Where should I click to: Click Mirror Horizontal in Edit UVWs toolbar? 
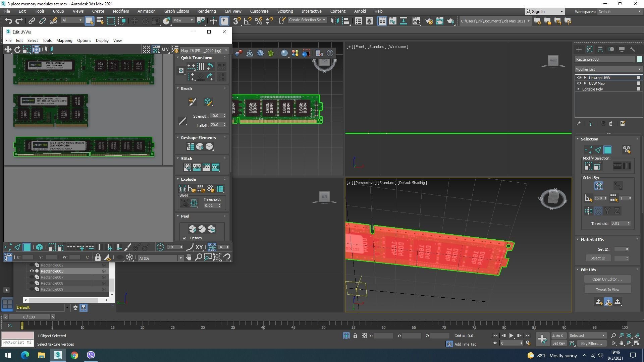pos(49,50)
